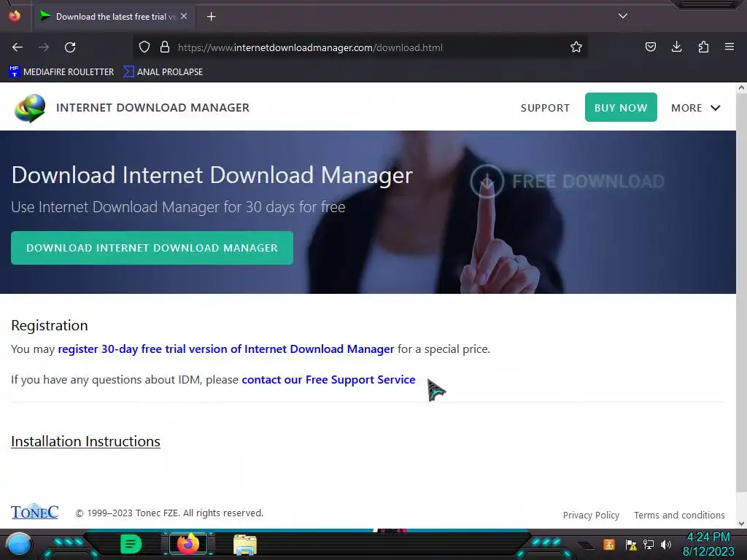This screenshot has height=560, width=747.
Task: Click the scrollbar up arrow
Action: pyautogui.click(x=741, y=87)
